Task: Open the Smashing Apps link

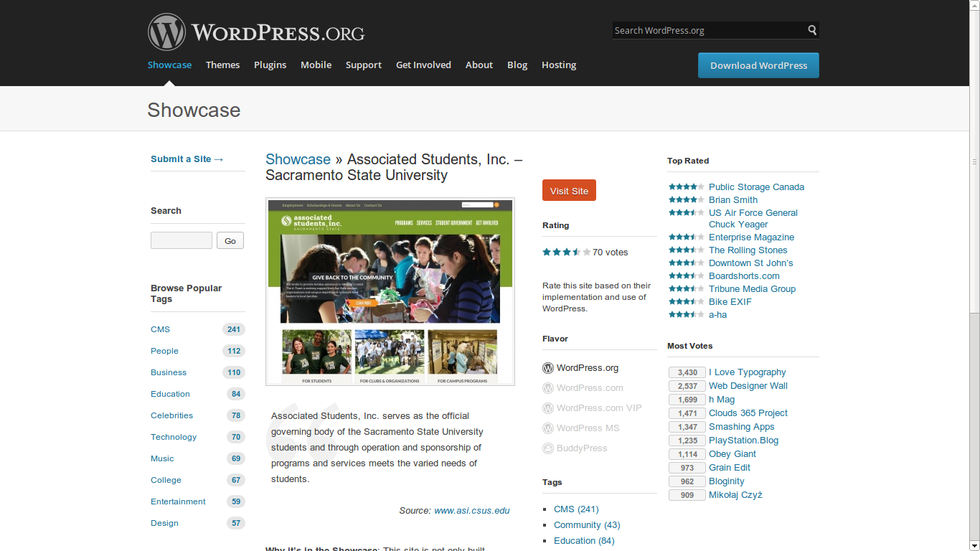Action: 742,427
